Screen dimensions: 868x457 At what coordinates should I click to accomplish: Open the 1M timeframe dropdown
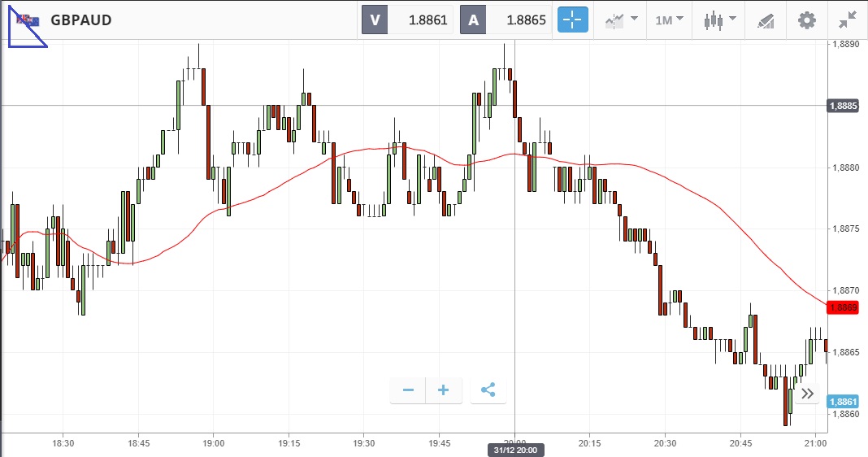click(669, 20)
